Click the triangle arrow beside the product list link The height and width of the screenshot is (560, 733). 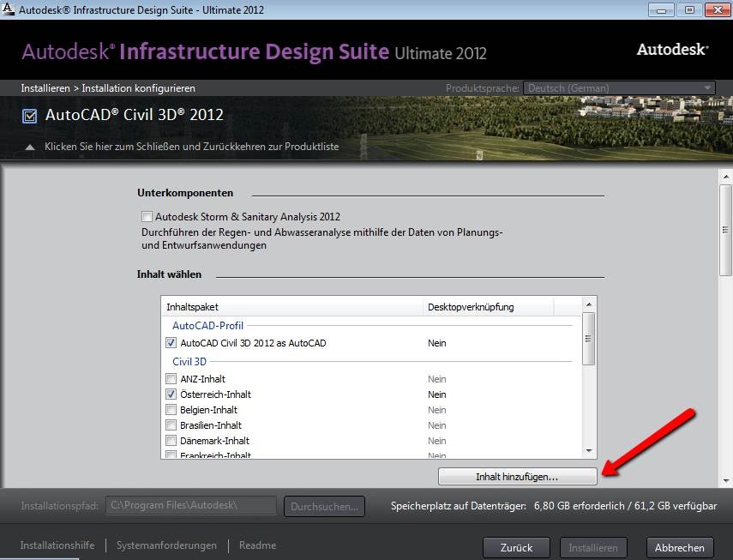click(x=30, y=147)
